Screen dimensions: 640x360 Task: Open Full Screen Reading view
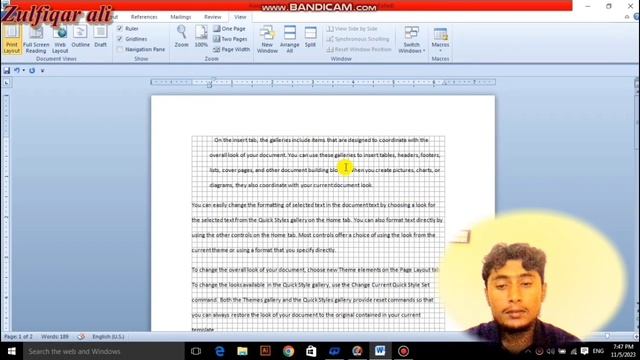coord(36,39)
